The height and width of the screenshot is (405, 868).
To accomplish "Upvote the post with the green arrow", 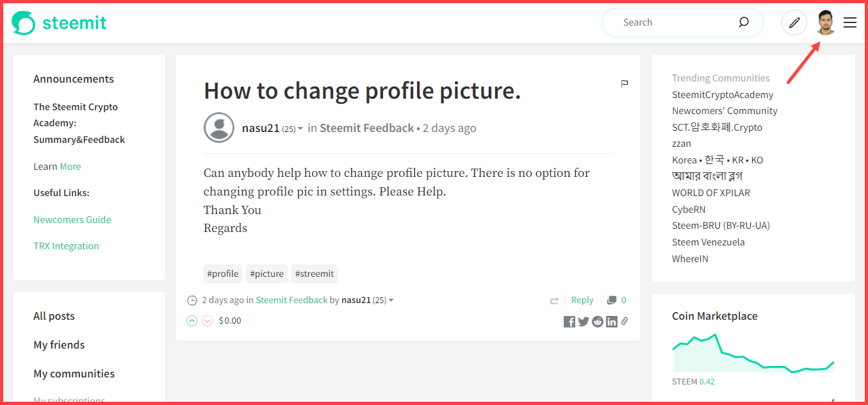I will pyautogui.click(x=192, y=321).
